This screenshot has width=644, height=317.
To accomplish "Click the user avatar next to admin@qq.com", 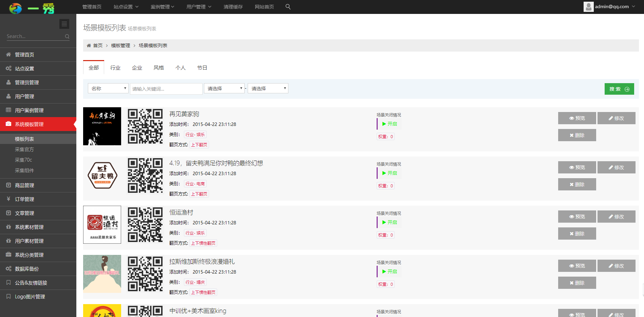I will [588, 6].
